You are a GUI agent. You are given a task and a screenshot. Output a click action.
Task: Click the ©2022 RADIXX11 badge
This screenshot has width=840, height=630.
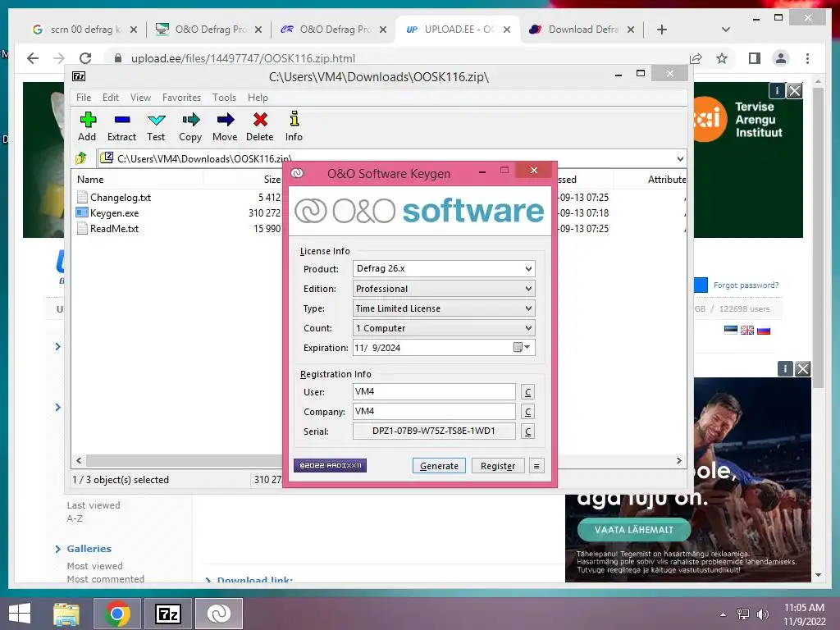point(330,466)
